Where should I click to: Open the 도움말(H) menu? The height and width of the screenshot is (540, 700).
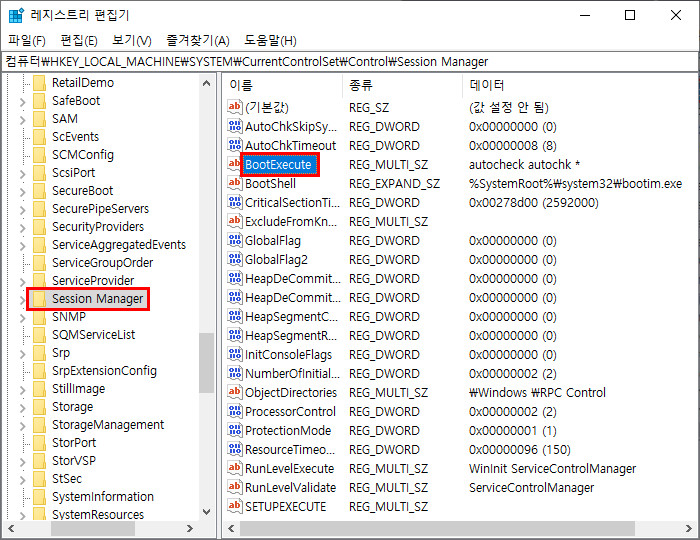coord(270,41)
